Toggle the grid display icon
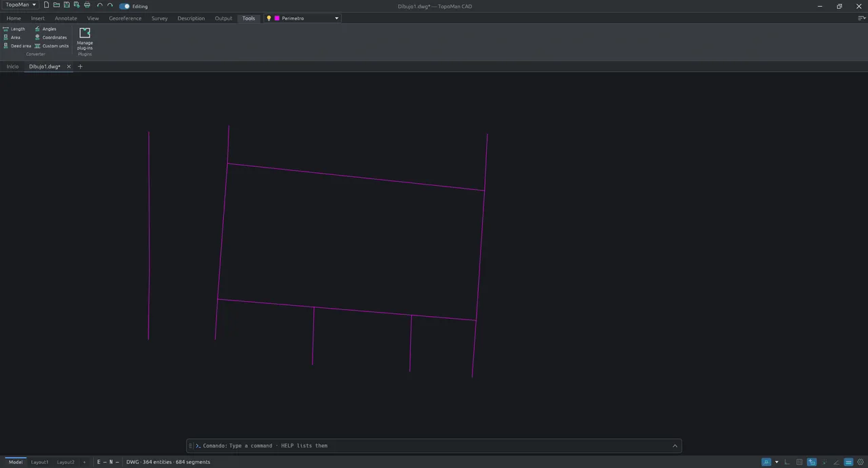This screenshot has height=468, width=868. point(800,462)
